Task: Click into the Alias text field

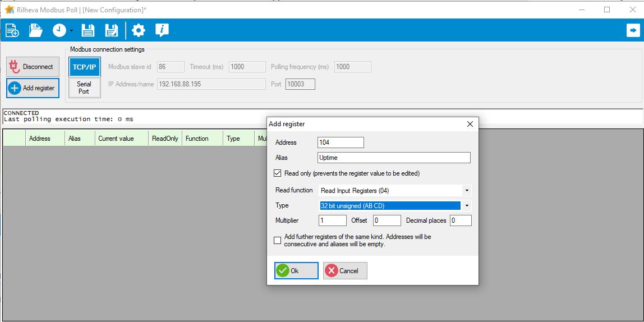Action: [x=394, y=158]
